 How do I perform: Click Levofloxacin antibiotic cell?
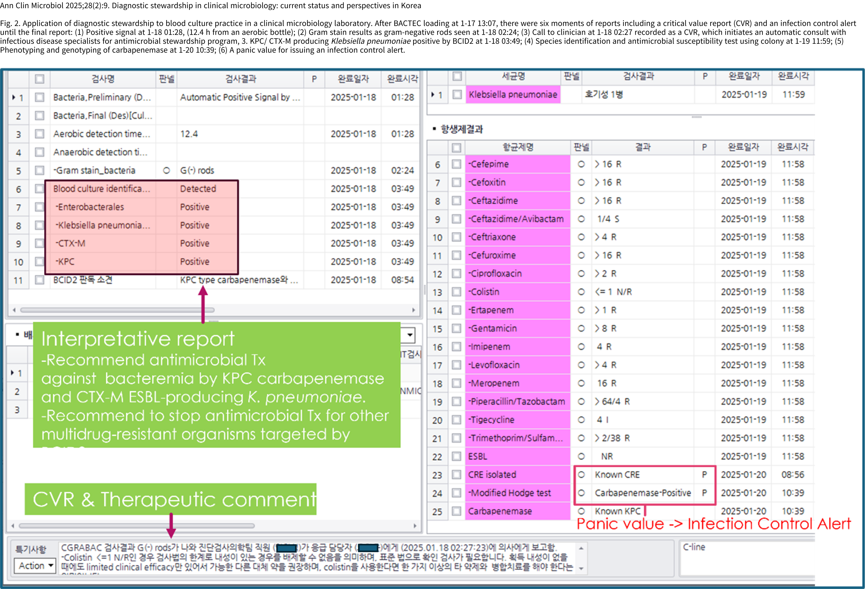(x=518, y=365)
